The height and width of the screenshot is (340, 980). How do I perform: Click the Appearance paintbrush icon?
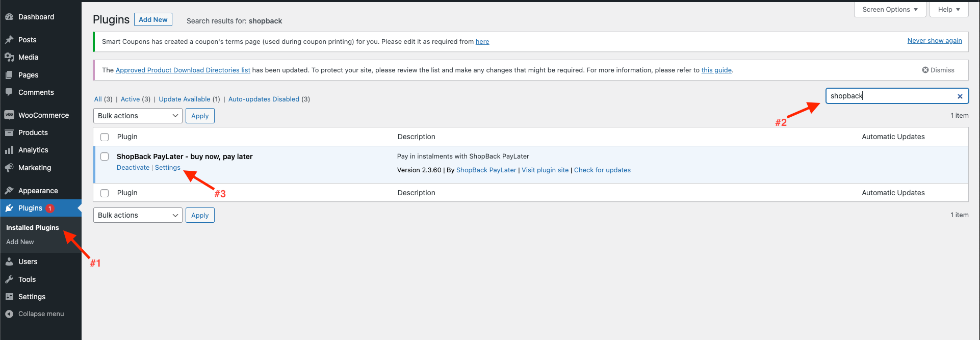tap(9, 191)
